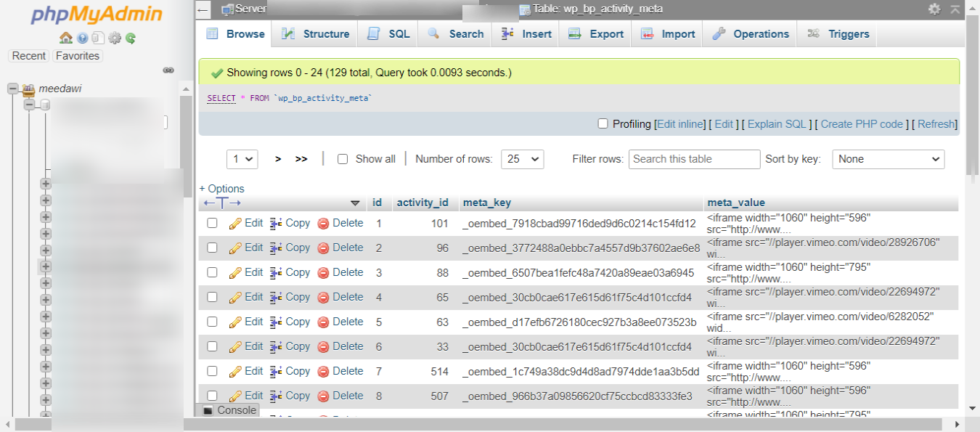Click the Refresh link
The image size is (980, 432).
(x=936, y=124)
